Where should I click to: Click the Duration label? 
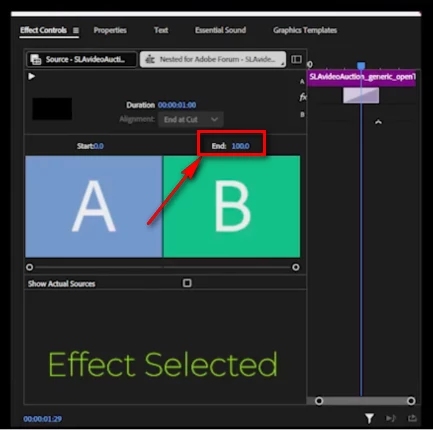click(140, 105)
